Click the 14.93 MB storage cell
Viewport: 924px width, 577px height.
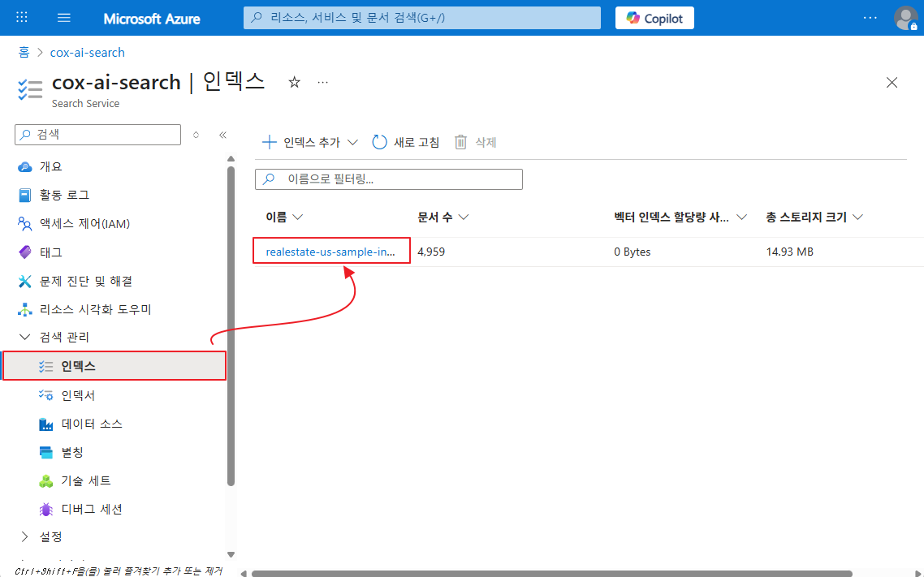point(790,252)
